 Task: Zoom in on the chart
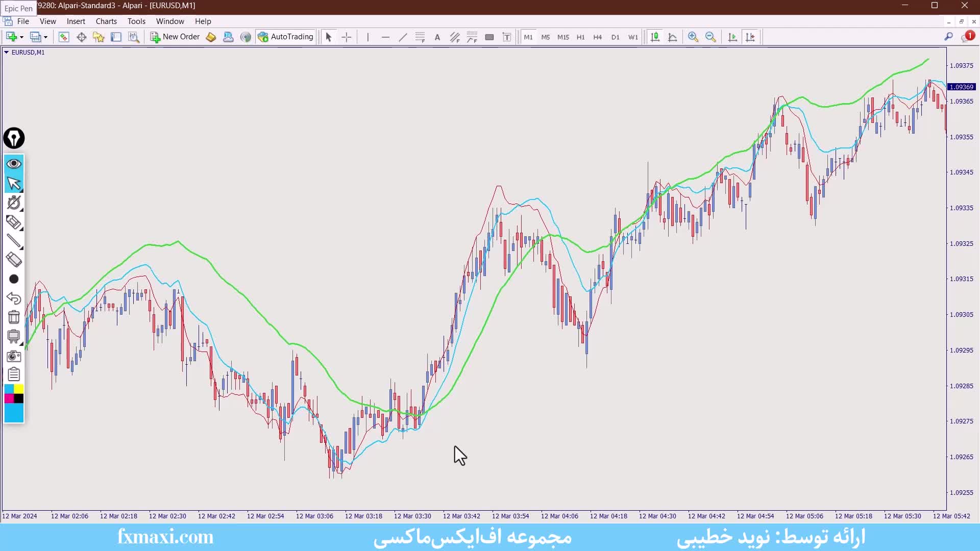pyautogui.click(x=693, y=37)
